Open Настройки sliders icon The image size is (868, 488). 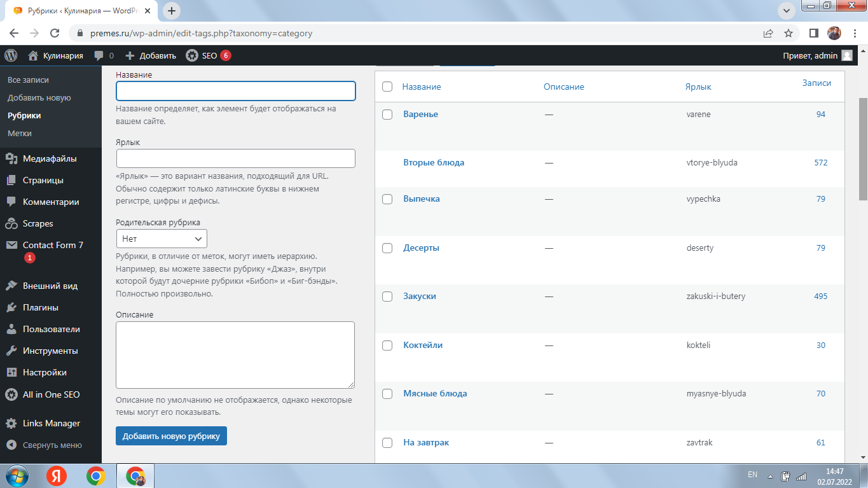(x=11, y=372)
